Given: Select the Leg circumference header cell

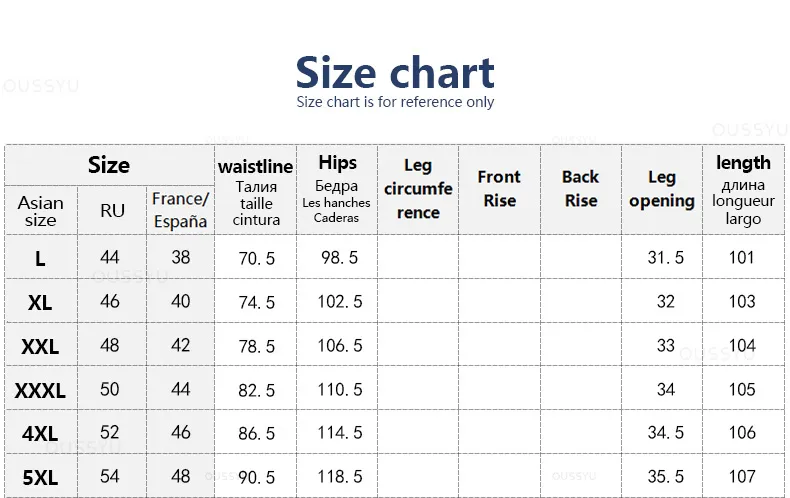Looking at the screenshot, I should pos(418,189).
